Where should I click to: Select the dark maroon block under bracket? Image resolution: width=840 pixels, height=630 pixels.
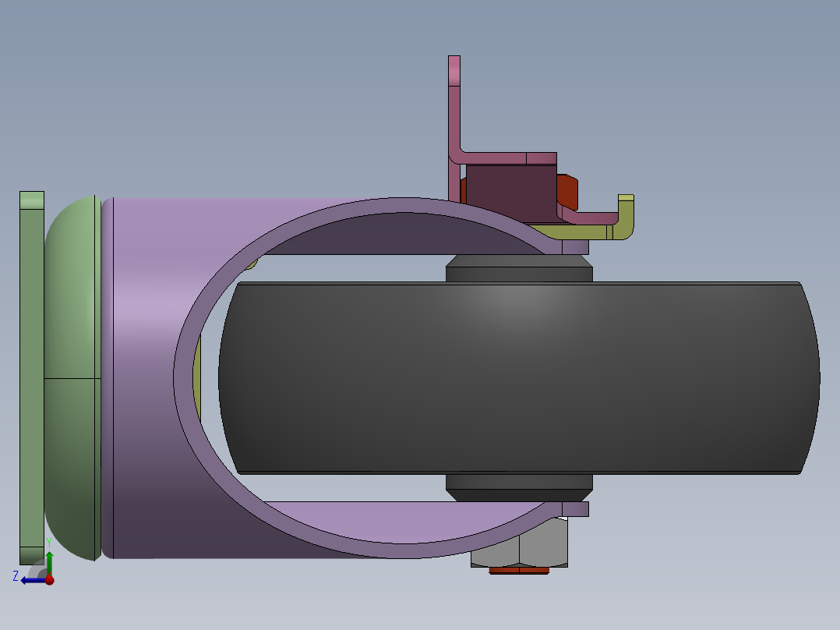coord(510,193)
